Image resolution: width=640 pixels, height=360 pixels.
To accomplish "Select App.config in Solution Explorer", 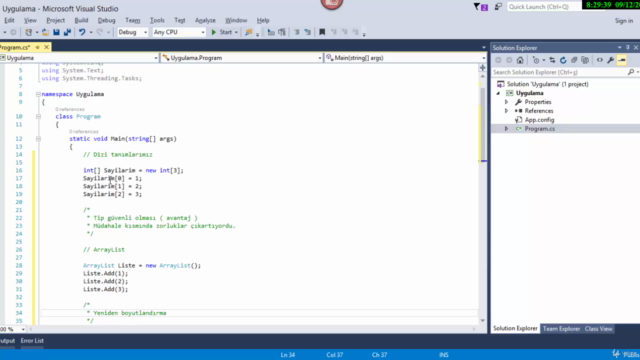I will [x=539, y=120].
